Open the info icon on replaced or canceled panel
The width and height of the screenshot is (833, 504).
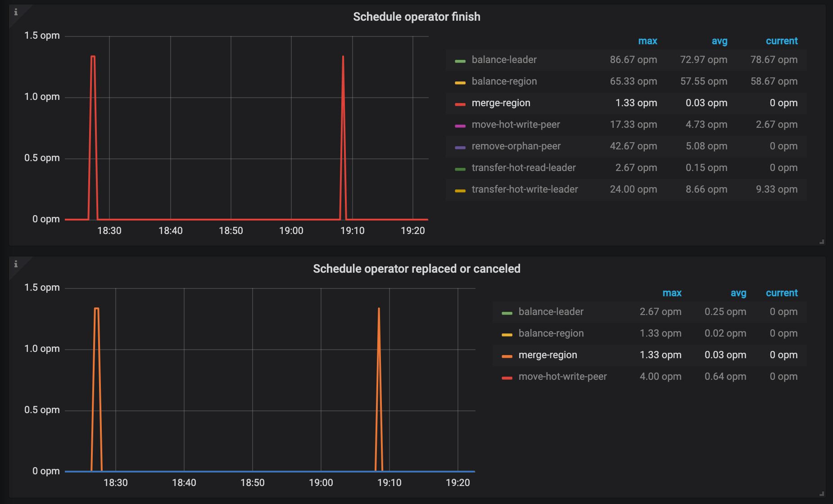pyautogui.click(x=16, y=265)
